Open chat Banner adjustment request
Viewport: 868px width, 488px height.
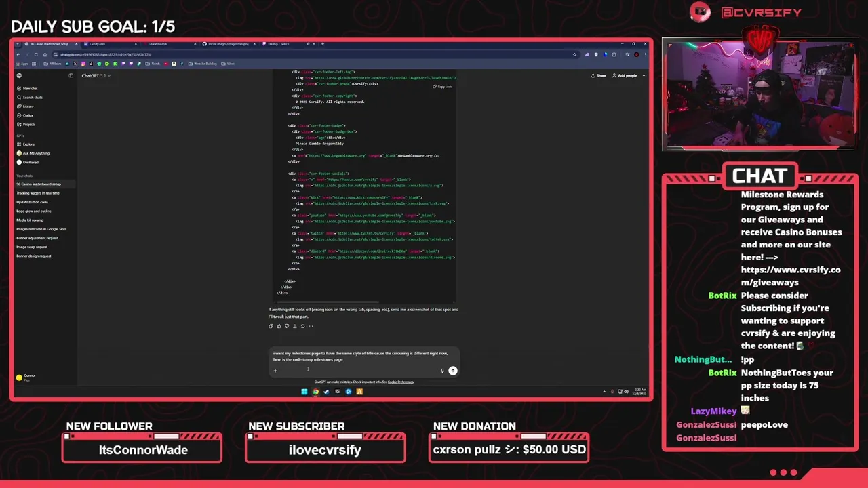[x=37, y=238]
